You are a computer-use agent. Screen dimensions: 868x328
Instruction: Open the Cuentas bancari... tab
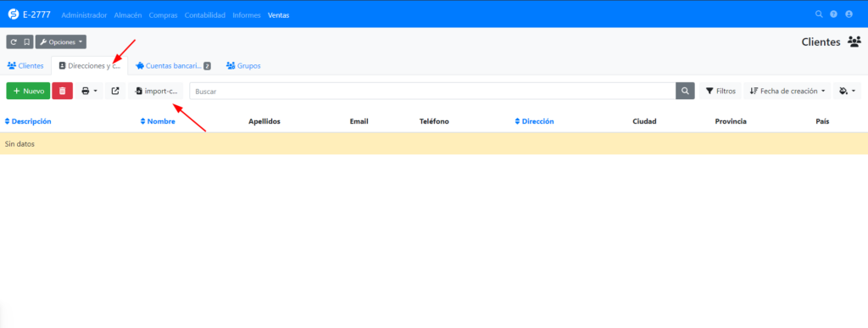click(x=173, y=66)
